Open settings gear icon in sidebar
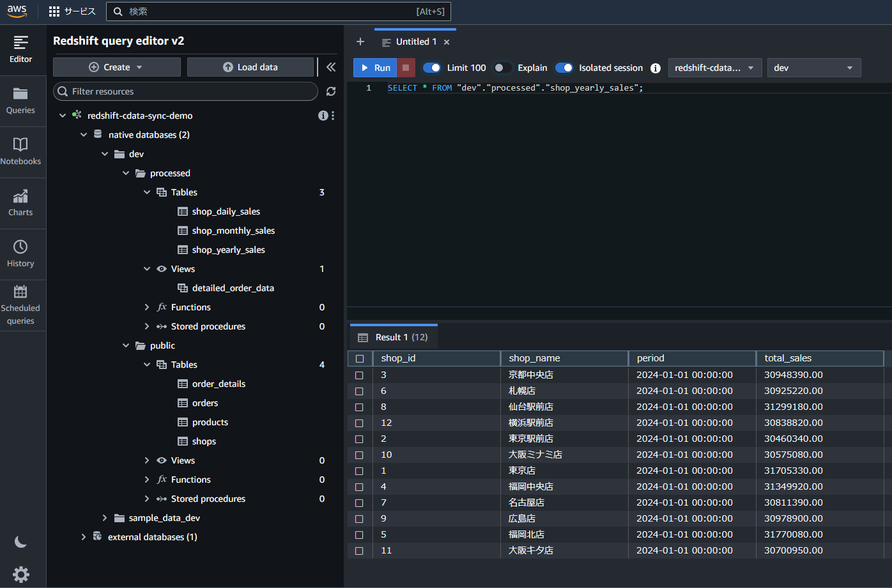892x588 pixels. pyautogui.click(x=21, y=574)
